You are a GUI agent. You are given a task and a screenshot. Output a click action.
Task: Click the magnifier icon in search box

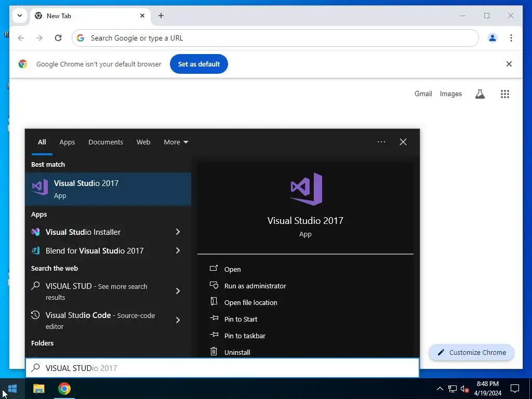point(36,368)
